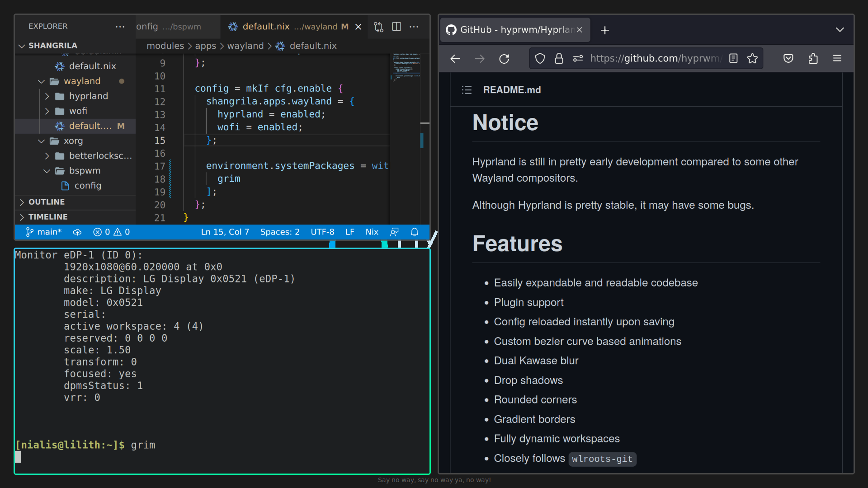
Task: Close the default.nix editor tab
Action: [x=359, y=27]
